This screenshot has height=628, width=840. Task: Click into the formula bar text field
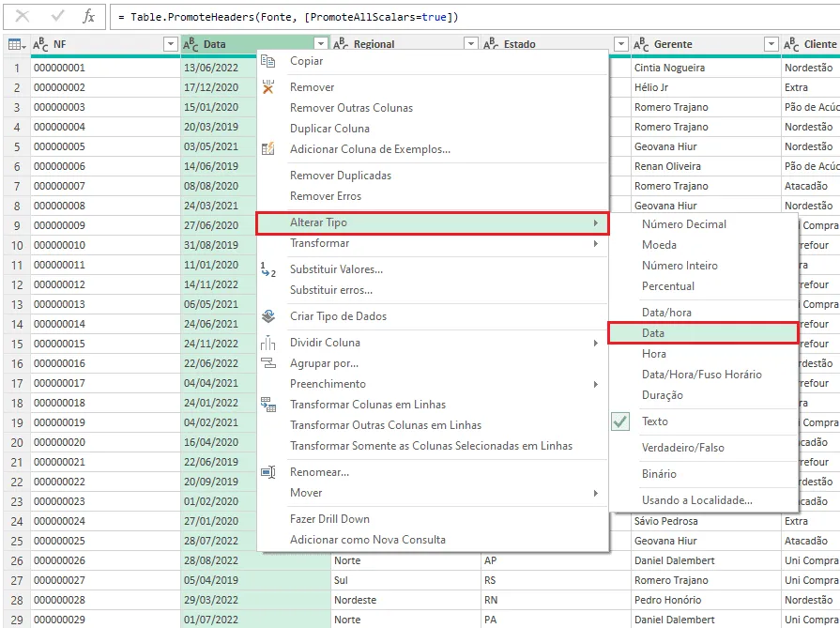(475, 17)
